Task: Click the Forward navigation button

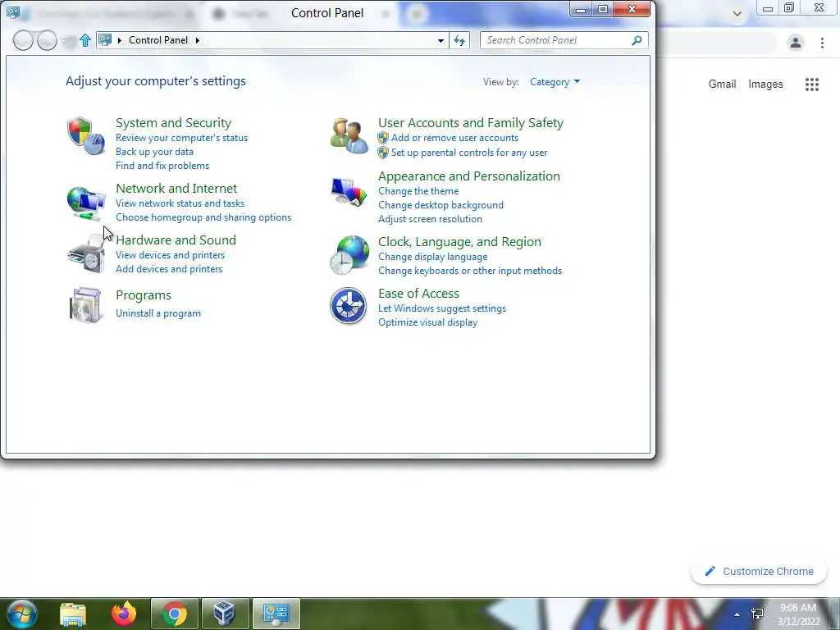Action: 47,40
